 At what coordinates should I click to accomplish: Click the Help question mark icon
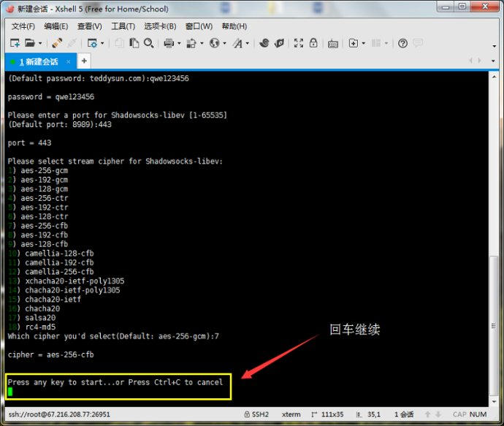(x=402, y=43)
